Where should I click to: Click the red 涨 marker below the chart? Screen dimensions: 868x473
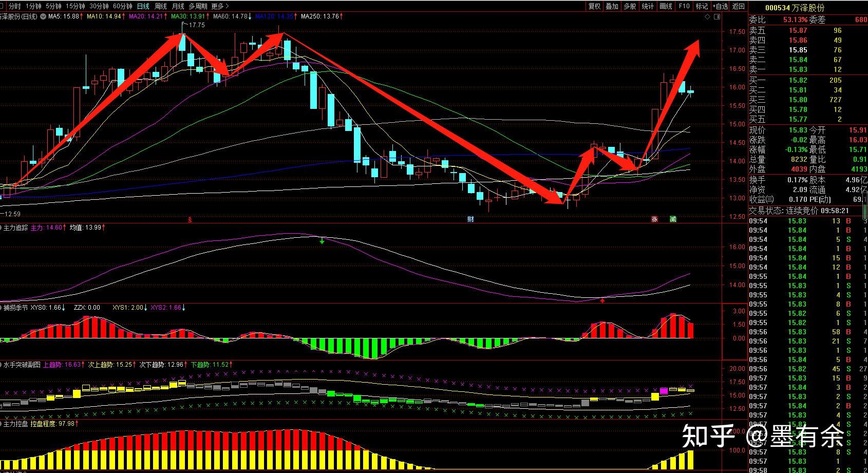(x=654, y=219)
